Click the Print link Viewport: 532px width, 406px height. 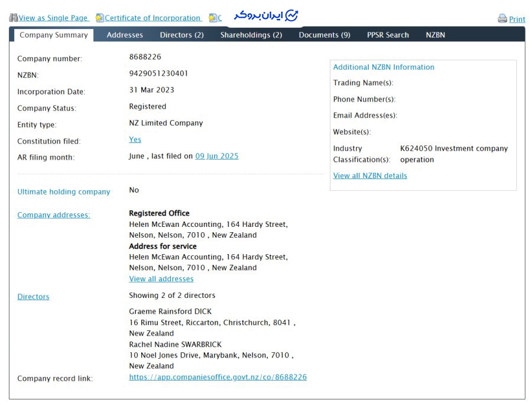[517, 20]
